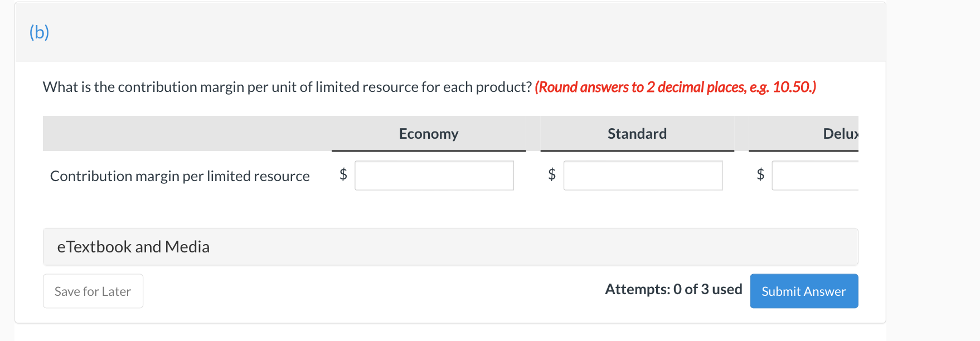
Task: Click the Economy contribution margin input field
Action: pyautogui.click(x=434, y=176)
